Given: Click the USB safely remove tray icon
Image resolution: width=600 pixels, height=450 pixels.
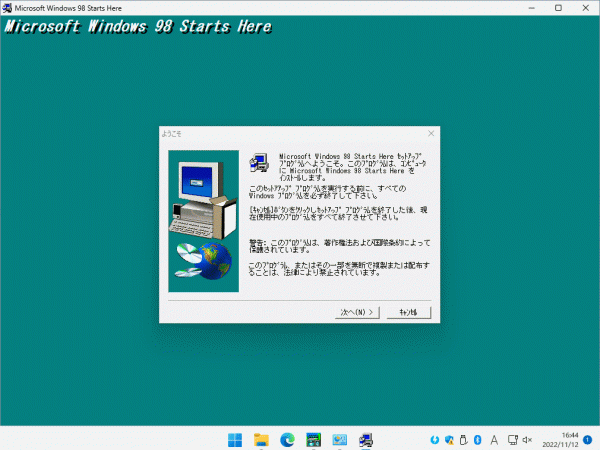Looking at the screenshot, I should 463,440.
